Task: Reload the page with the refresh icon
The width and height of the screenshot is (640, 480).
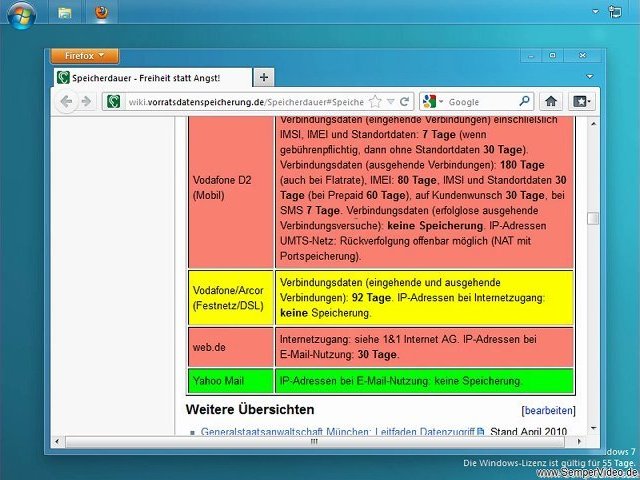Action: [x=404, y=101]
